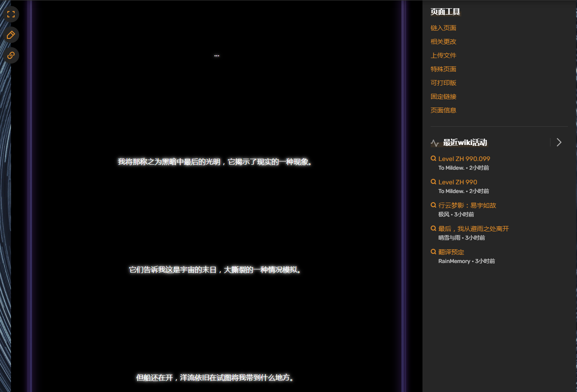Click the recent wiki activity pulse icon
The image size is (577, 392).
point(434,143)
